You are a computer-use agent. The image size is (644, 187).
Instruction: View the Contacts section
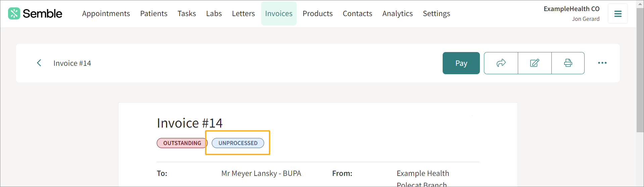click(x=357, y=13)
